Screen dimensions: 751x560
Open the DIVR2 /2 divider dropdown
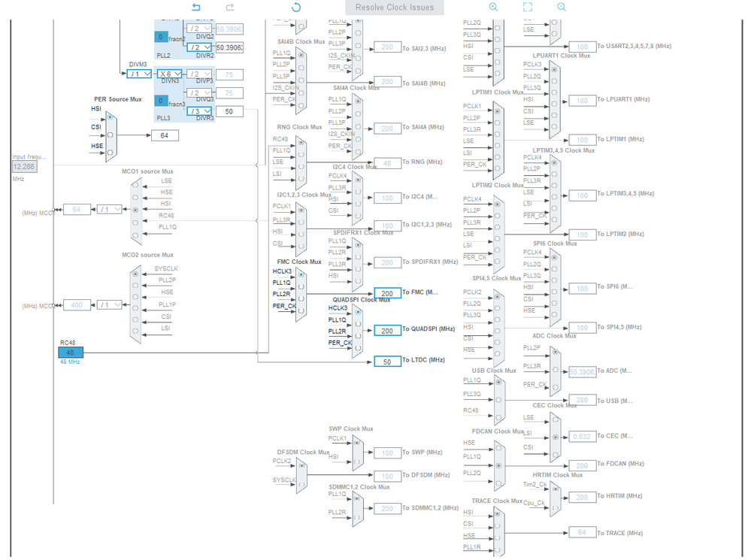coord(199,47)
